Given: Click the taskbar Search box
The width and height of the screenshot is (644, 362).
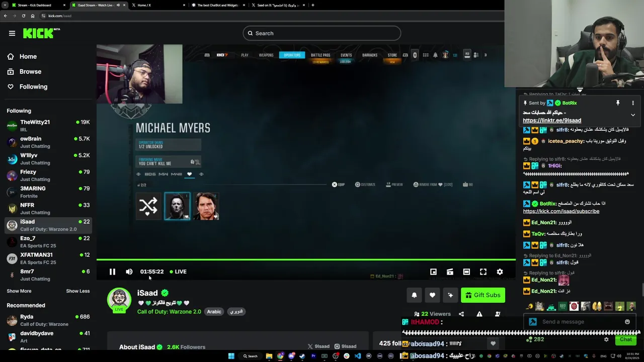Looking at the screenshot, I should tap(250, 356).
